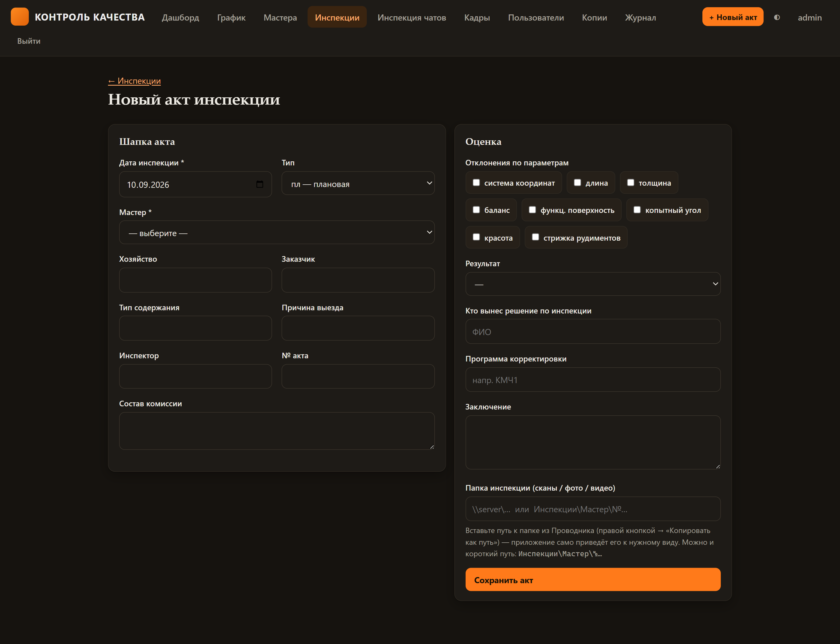Check the 'красота' checkbox
Viewport: 840px width, 644px height.
pyautogui.click(x=476, y=237)
